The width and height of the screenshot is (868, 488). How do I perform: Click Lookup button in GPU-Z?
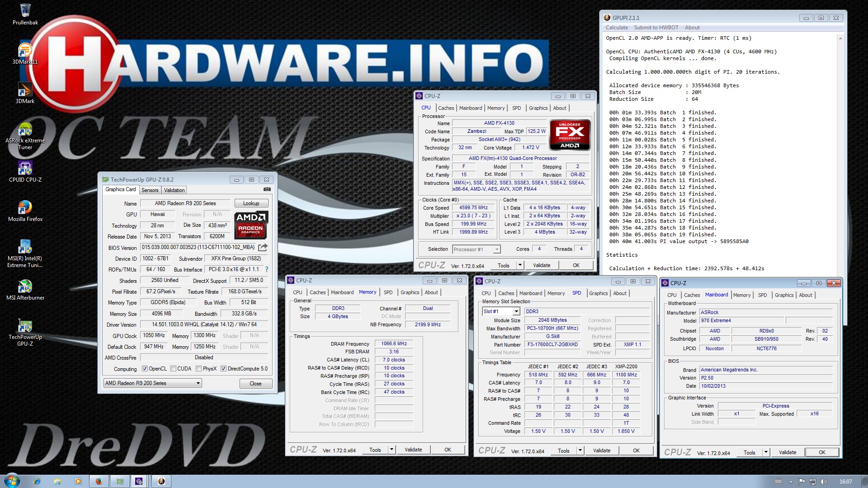251,203
